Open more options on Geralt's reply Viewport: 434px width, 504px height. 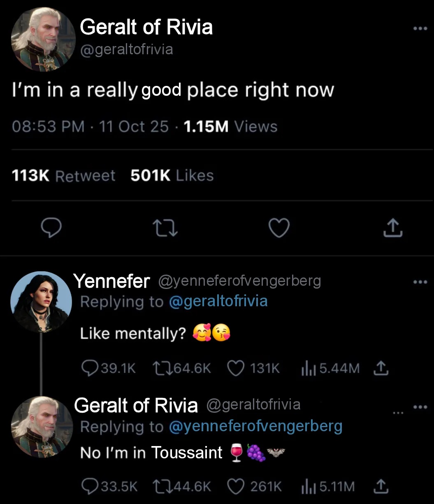click(x=420, y=407)
